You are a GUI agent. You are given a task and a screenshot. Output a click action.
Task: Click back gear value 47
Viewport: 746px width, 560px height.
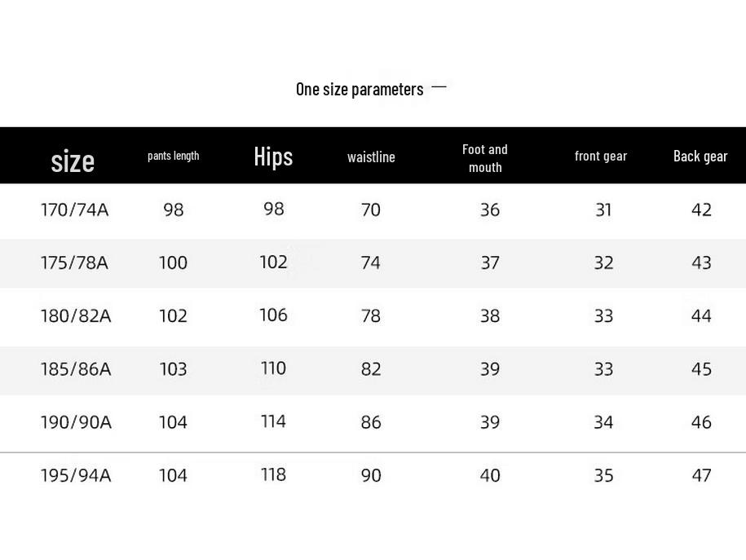[701, 475]
